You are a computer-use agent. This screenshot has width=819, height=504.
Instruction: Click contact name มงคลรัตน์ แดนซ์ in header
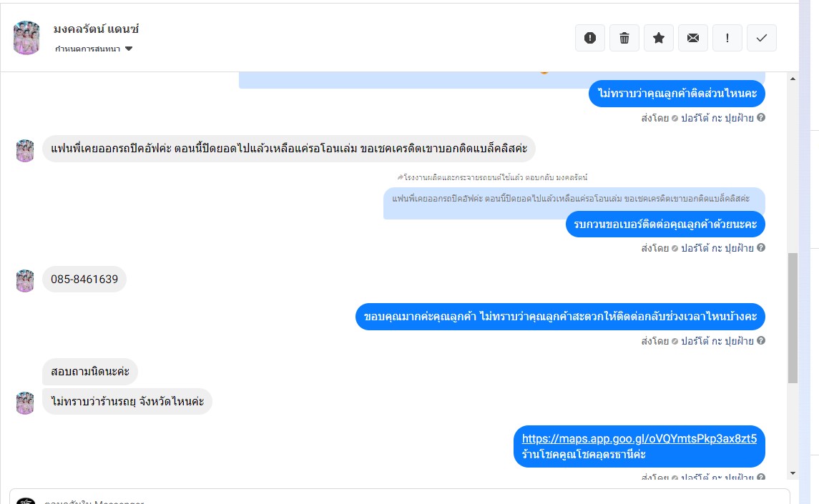pyautogui.click(x=96, y=29)
